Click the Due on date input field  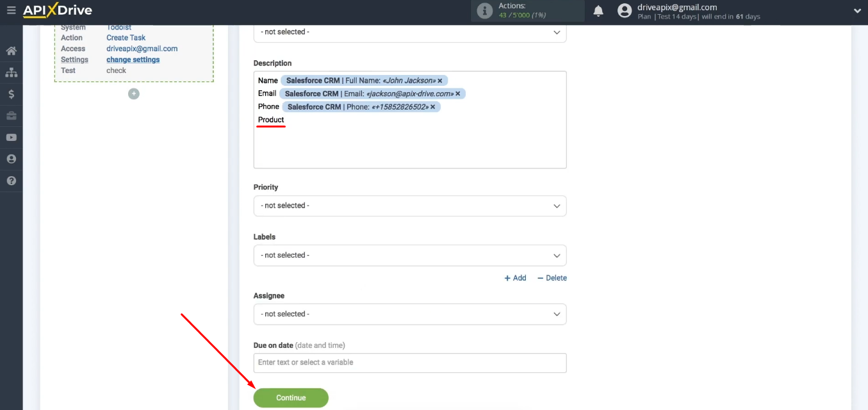click(410, 363)
